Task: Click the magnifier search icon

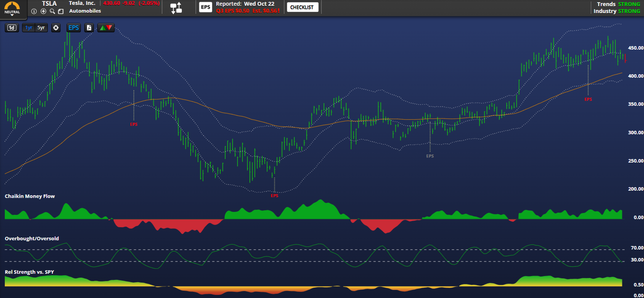Action: (52, 11)
